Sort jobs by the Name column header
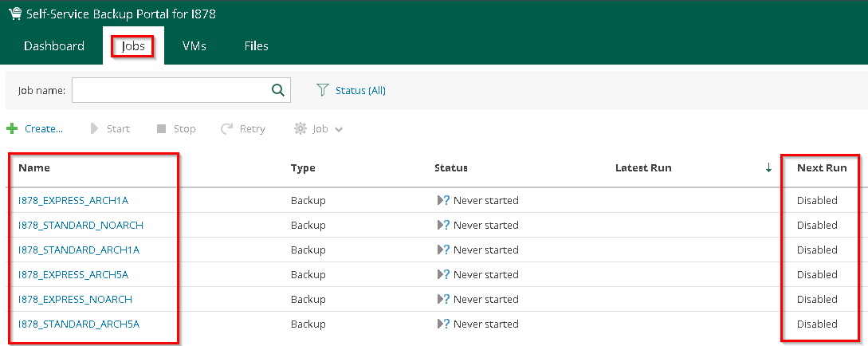This screenshot has width=868, height=346. point(34,168)
